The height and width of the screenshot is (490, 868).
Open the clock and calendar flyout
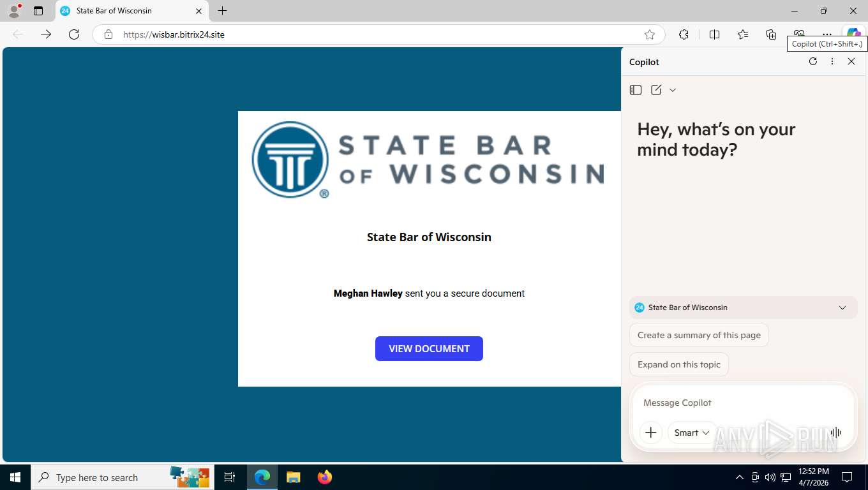point(814,477)
